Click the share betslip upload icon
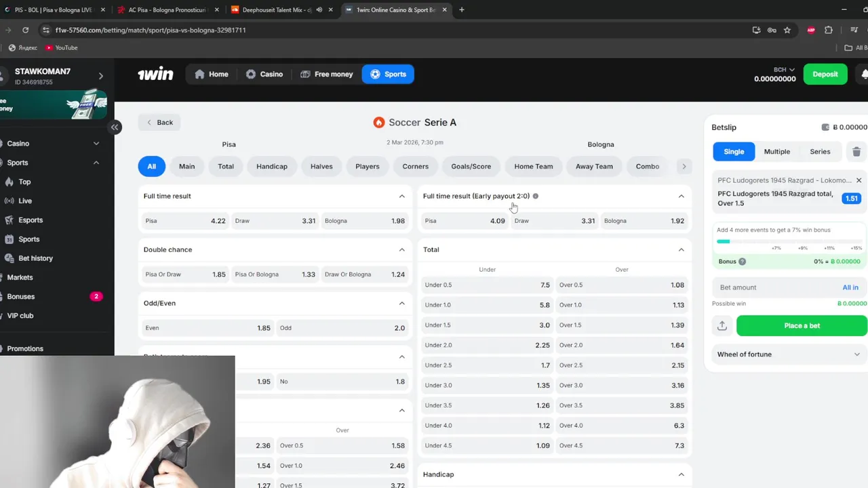Image resolution: width=868 pixels, height=488 pixels. point(722,325)
